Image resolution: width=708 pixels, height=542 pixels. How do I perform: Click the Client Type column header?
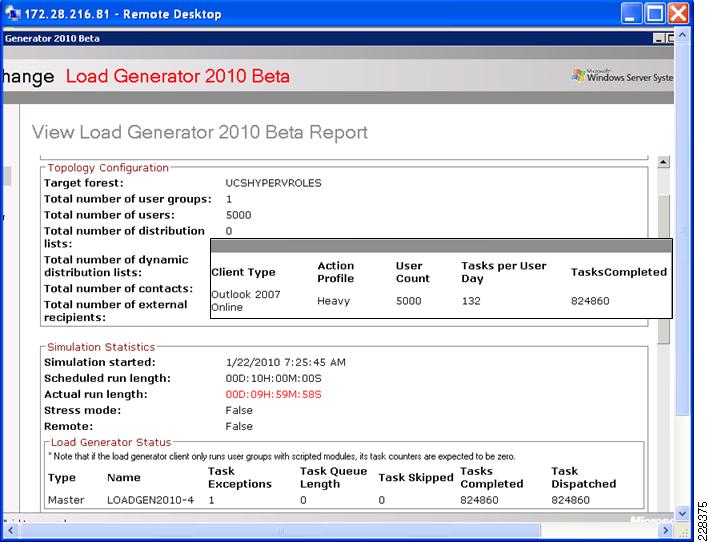coord(243,272)
